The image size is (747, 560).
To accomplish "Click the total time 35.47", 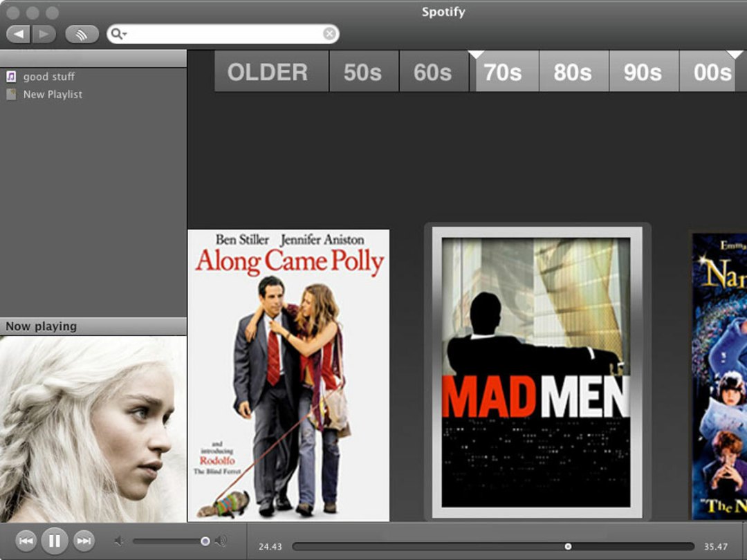I will (x=716, y=547).
